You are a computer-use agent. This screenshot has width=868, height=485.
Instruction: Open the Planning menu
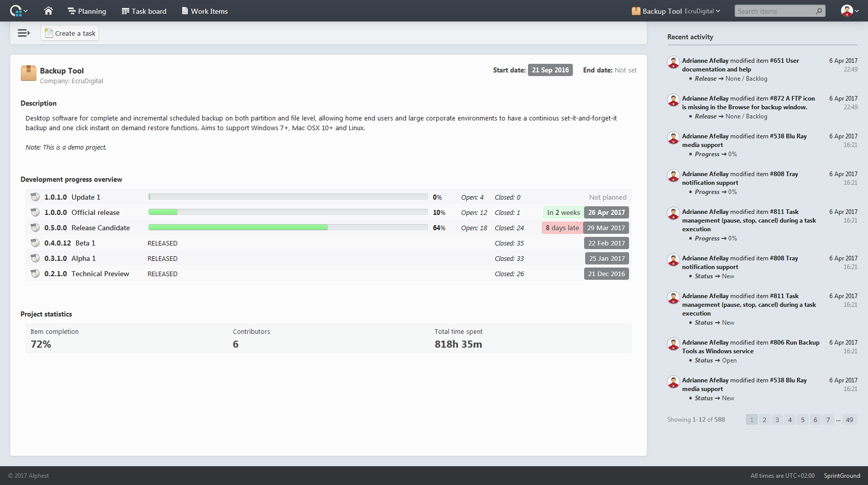pos(87,11)
